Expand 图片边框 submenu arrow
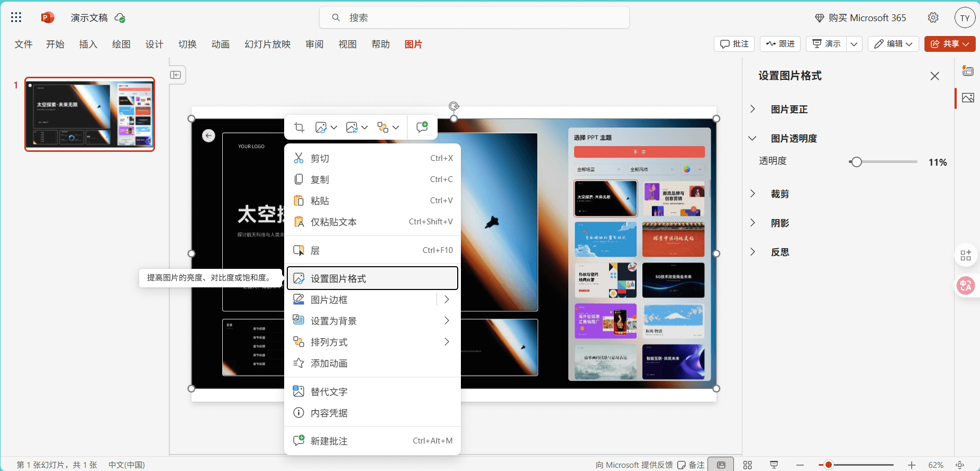This screenshot has width=980, height=471. click(x=447, y=300)
